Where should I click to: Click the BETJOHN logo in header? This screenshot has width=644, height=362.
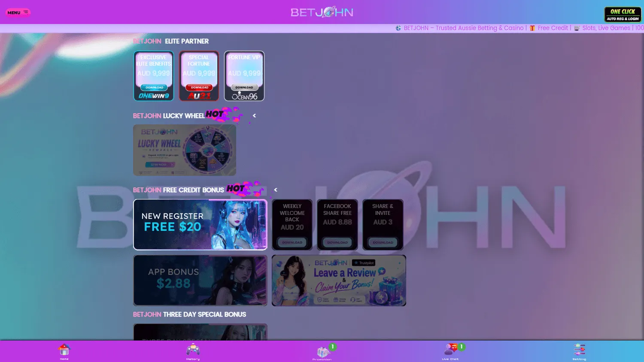point(322,12)
